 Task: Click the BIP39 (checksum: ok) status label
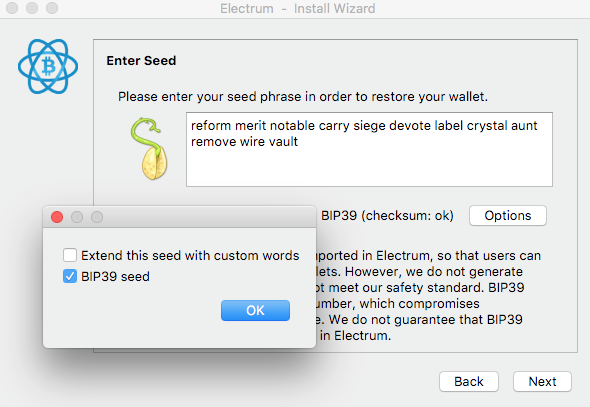(387, 216)
